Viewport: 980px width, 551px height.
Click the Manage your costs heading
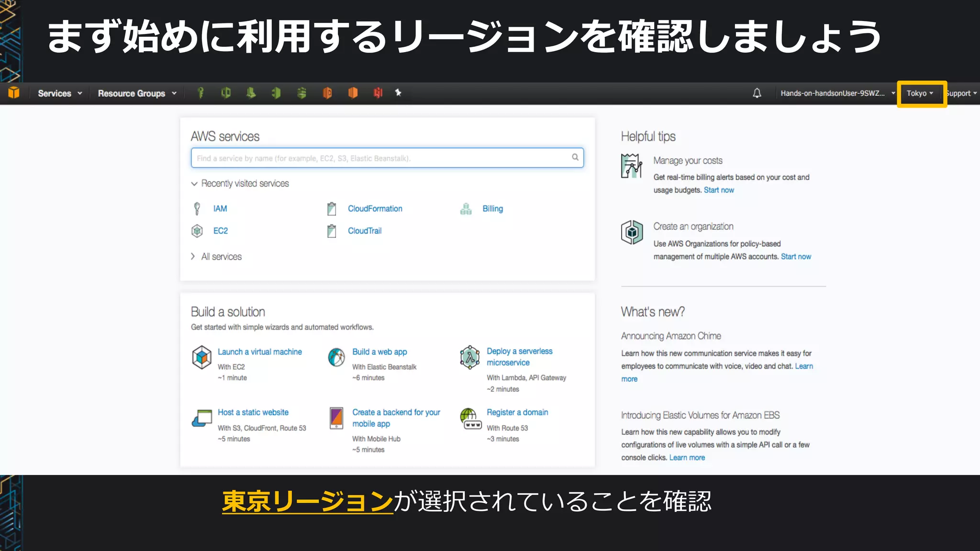coord(688,161)
